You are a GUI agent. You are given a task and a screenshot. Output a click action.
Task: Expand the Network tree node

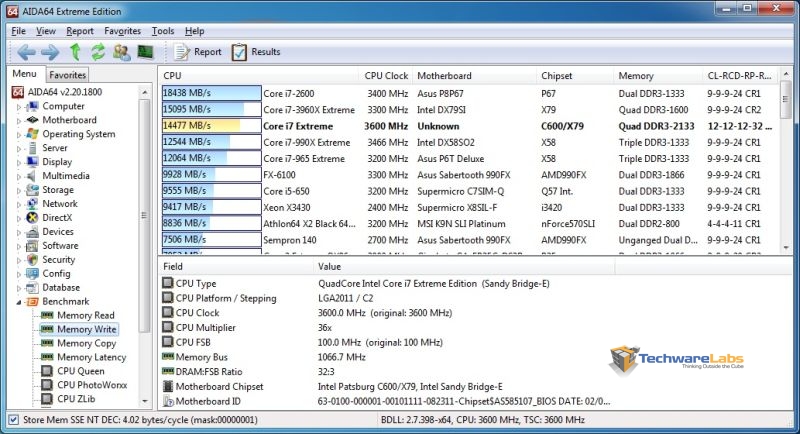(19, 205)
